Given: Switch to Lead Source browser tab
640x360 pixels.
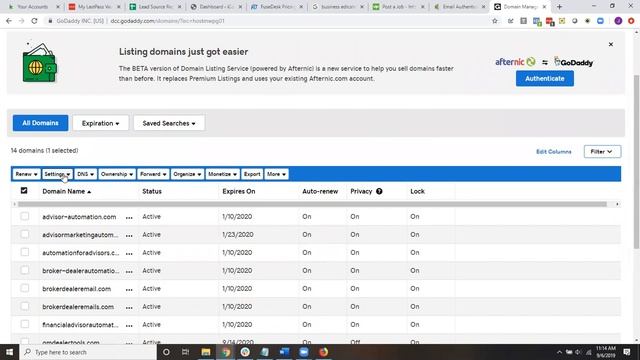Looking at the screenshot, I should pos(155,7).
